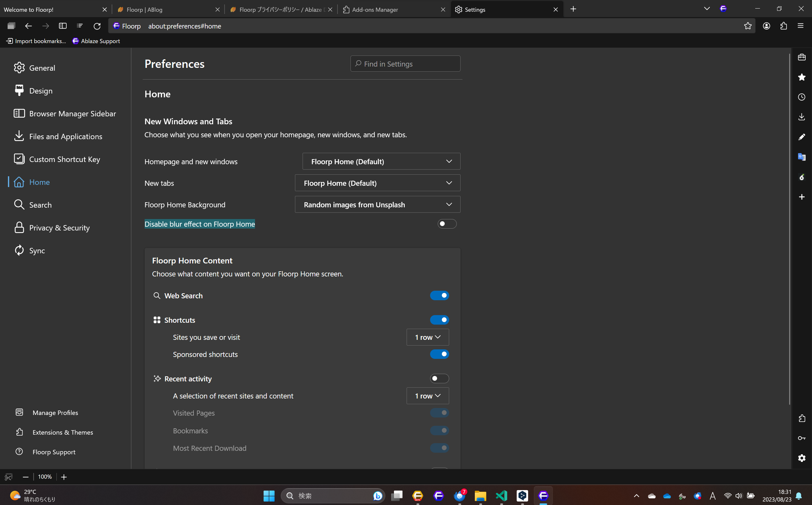Screen dimensions: 812x505
Task: Select Browser Manager Sidebar category
Action: [65, 113]
